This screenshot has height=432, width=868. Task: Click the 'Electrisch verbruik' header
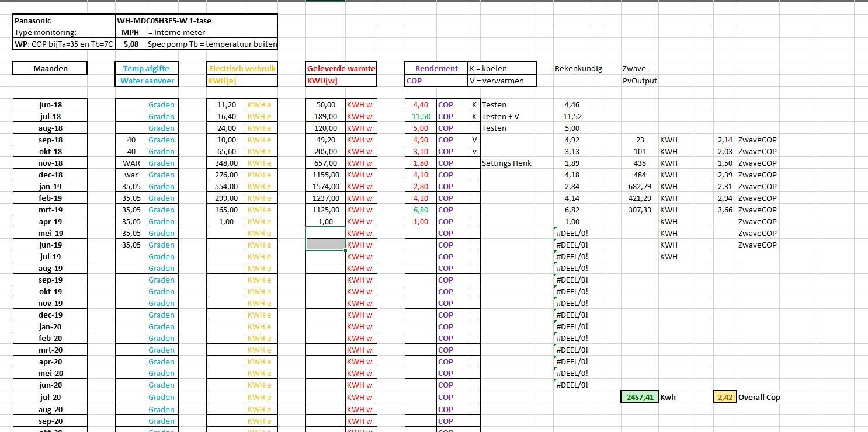tap(242, 68)
